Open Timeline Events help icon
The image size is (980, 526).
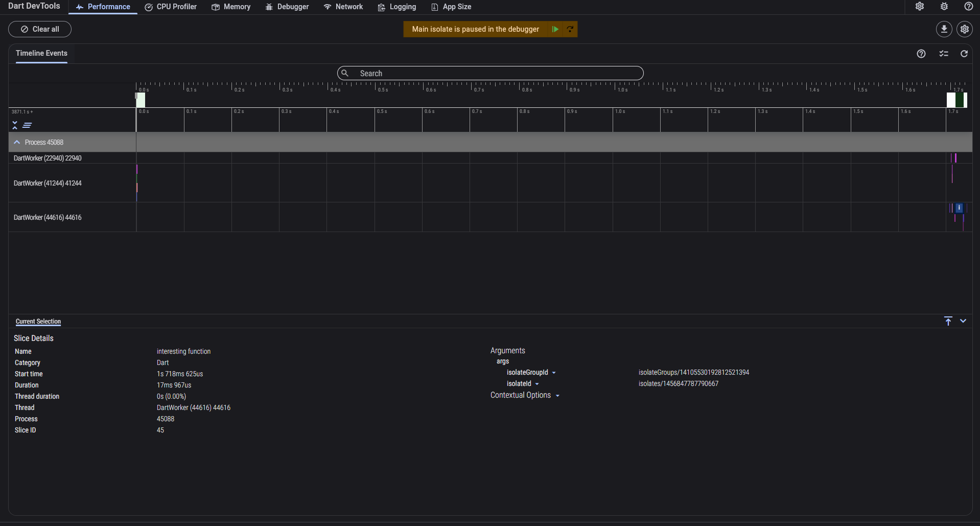pyautogui.click(x=921, y=54)
